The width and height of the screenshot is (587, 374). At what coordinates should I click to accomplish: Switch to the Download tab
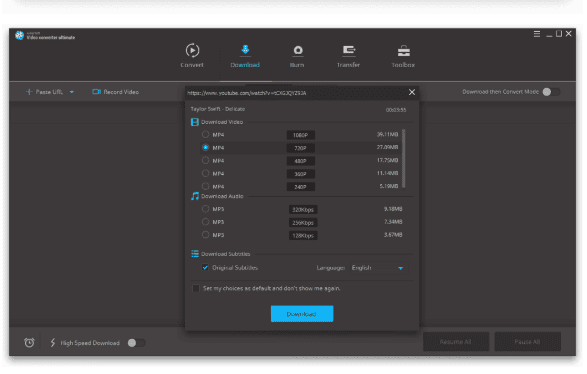245,56
